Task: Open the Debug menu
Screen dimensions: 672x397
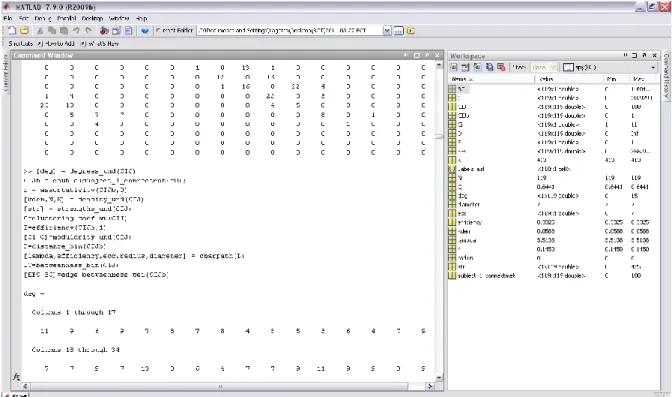Action: [43, 18]
